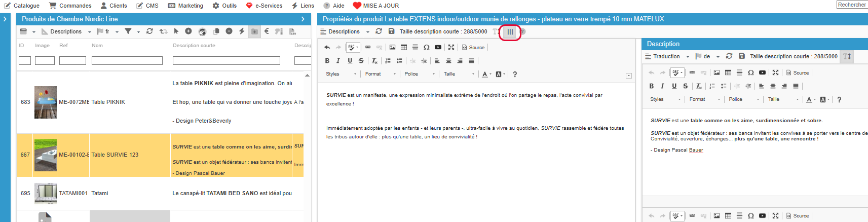The image size is (868, 222).
Task: Click the embed video icon in the middle editor
Action: coord(438,47)
